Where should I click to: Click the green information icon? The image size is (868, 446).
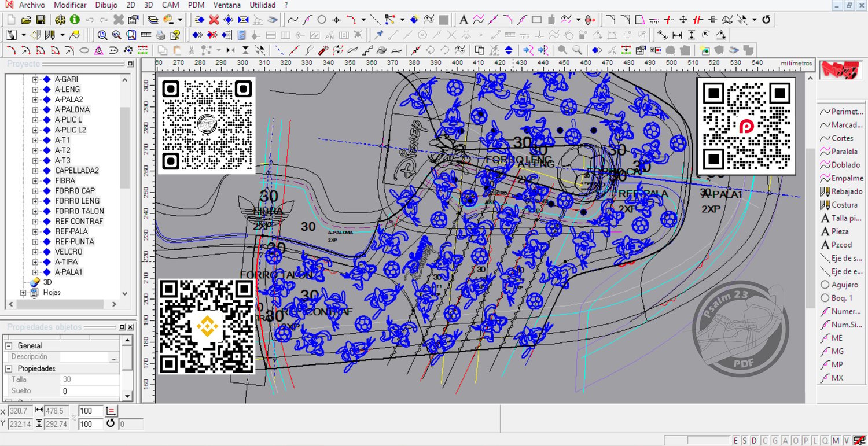pos(75,20)
